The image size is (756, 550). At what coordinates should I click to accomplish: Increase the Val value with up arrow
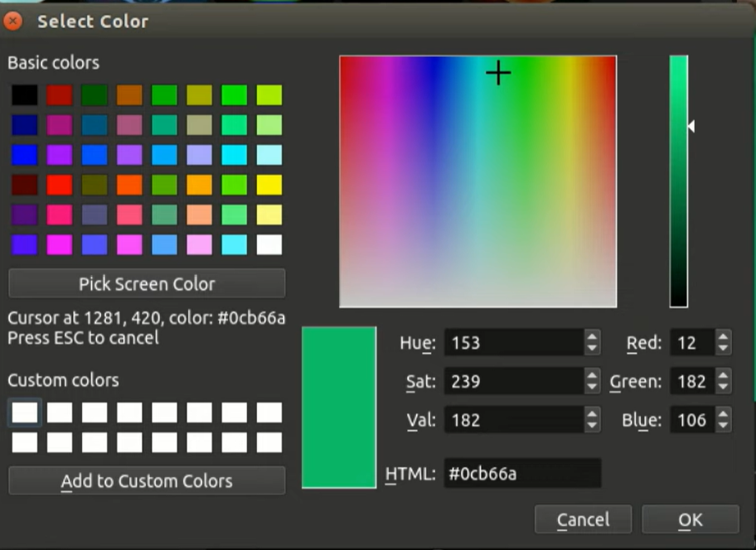592,415
